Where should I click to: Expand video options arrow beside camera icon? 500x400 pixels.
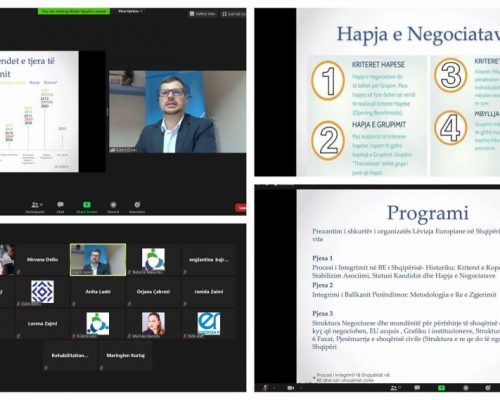(301, 388)
